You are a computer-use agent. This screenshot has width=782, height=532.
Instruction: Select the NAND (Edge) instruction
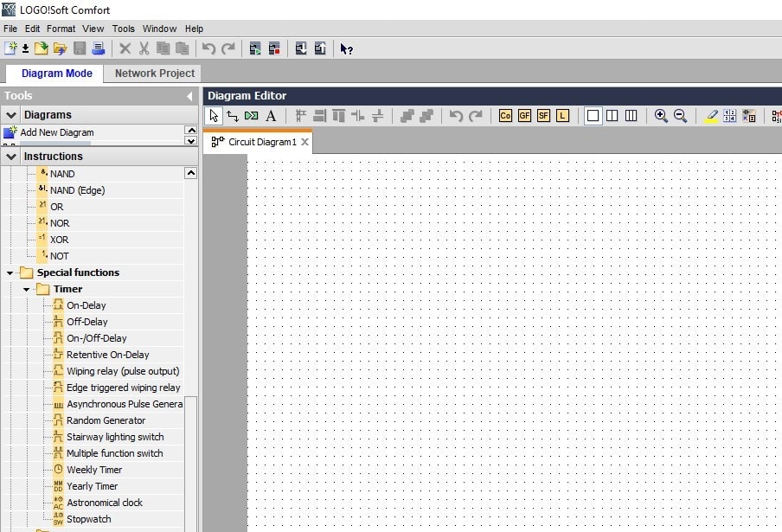pos(77,190)
